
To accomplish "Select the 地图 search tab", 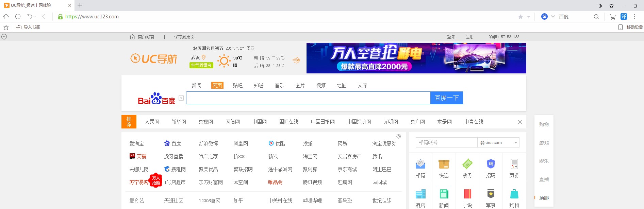I will tap(342, 86).
